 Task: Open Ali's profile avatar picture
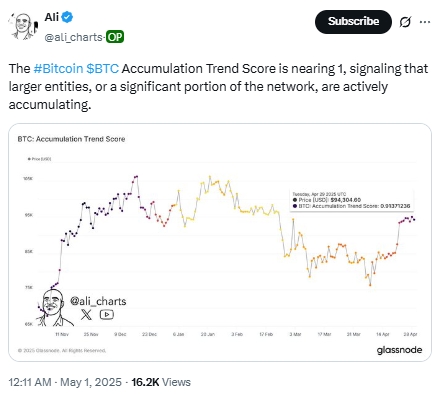[x=22, y=26]
